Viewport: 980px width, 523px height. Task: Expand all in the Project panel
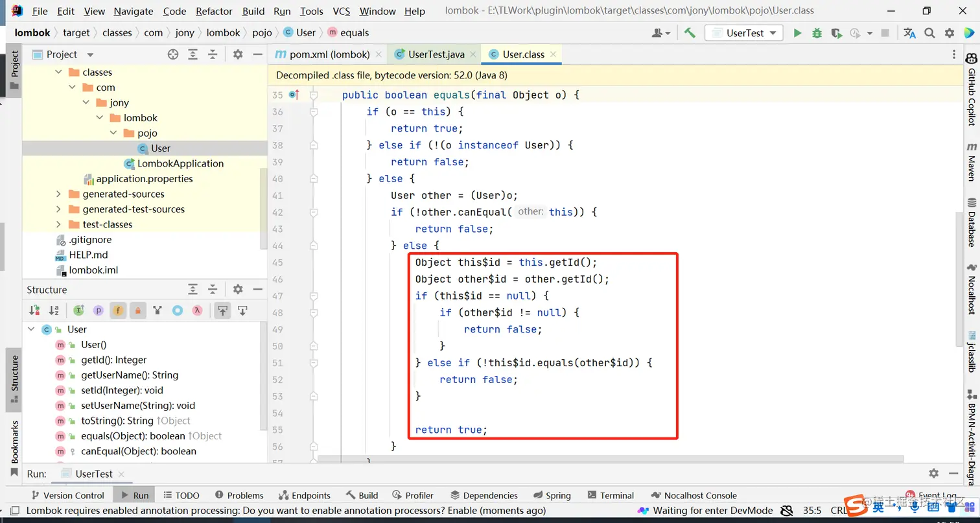(x=192, y=54)
